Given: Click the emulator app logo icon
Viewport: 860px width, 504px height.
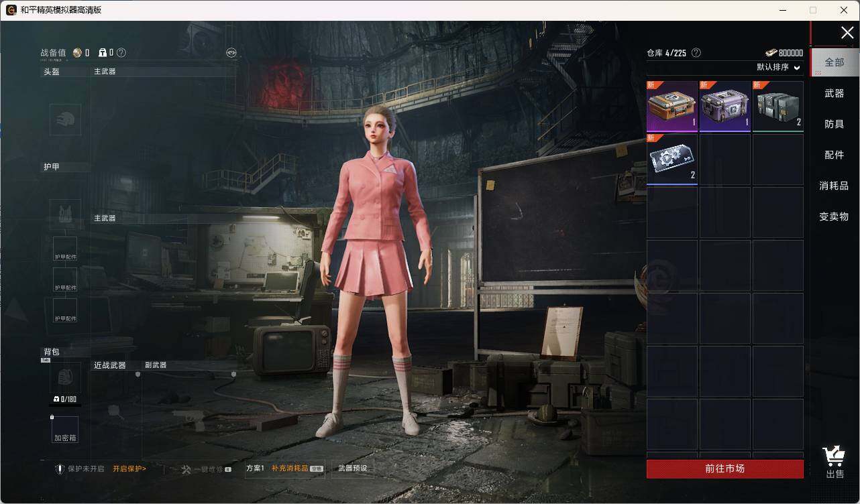Looking at the screenshot, I should click(x=11, y=10).
